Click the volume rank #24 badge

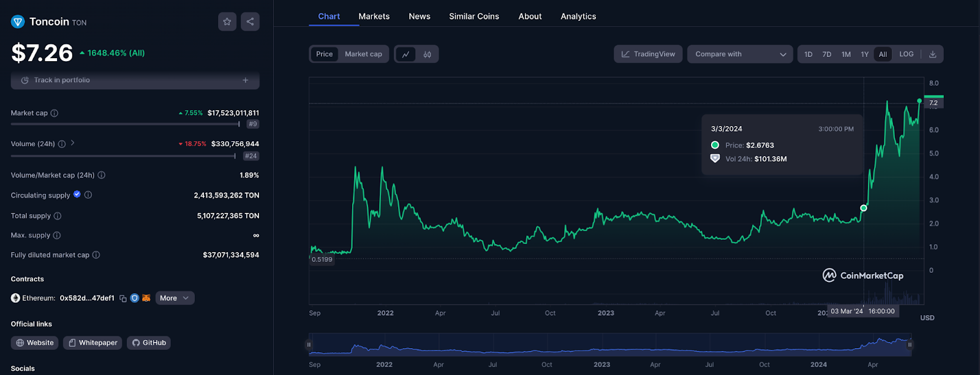coord(251,156)
